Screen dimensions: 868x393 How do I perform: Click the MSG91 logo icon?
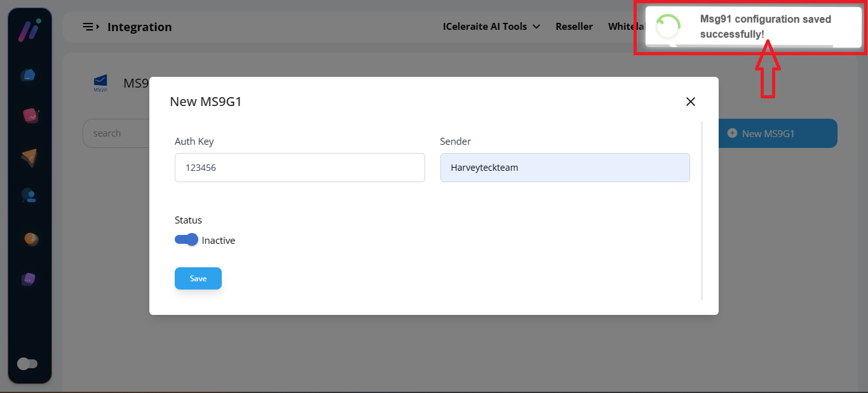click(100, 83)
